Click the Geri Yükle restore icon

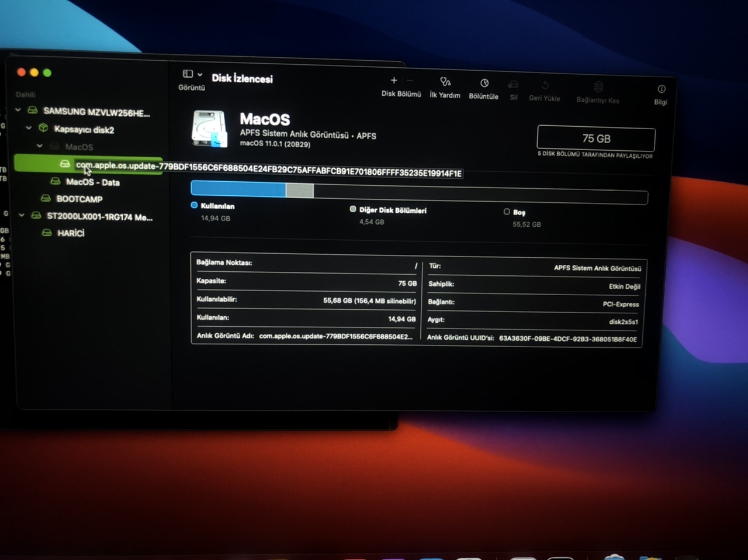(x=545, y=86)
